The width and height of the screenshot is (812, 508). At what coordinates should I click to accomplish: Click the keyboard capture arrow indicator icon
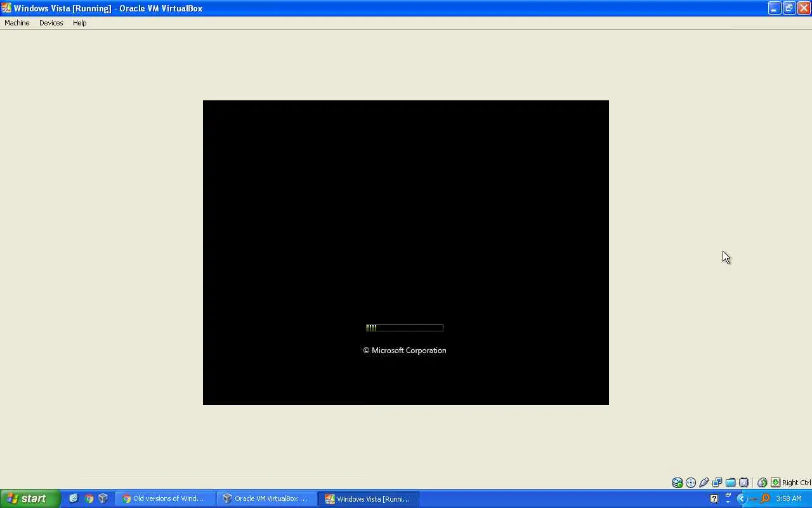pyautogui.click(x=775, y=483)
